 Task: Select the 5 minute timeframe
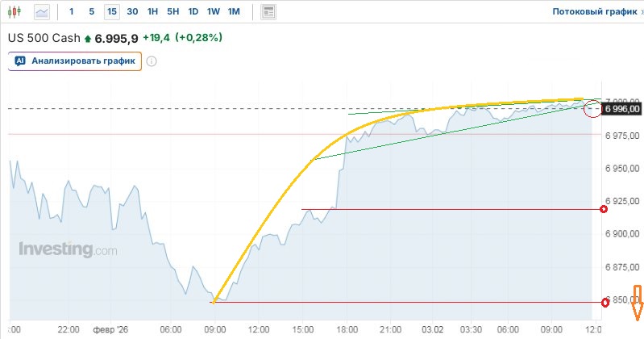pos(91,11)
